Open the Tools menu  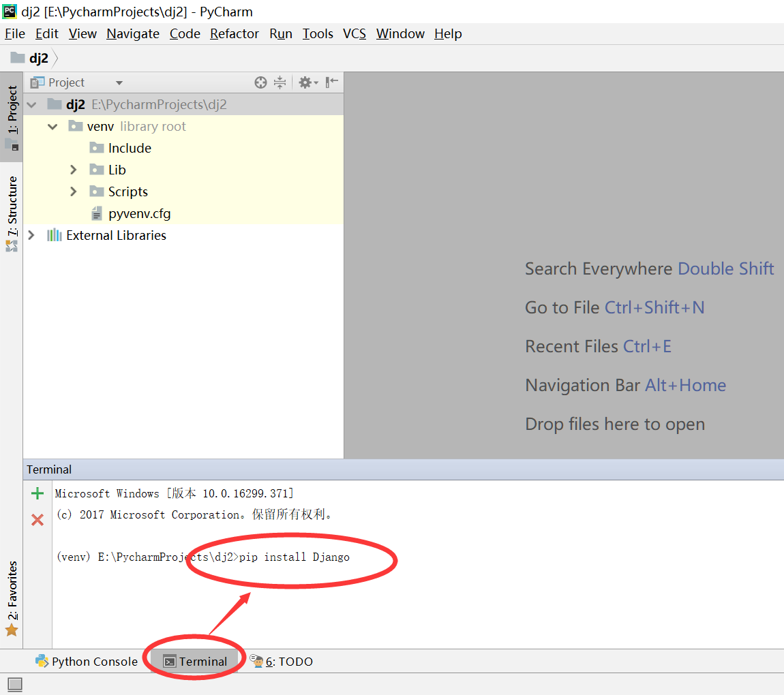318,34
